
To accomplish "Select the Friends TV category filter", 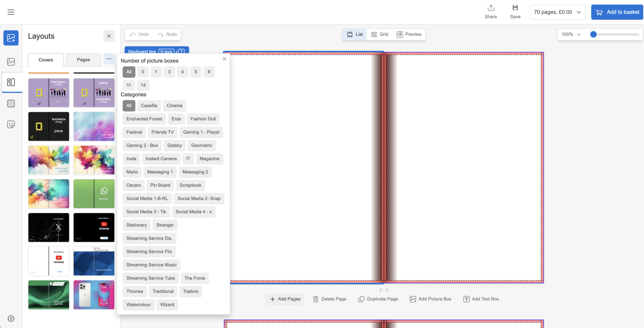I will (x=162, y=132).
